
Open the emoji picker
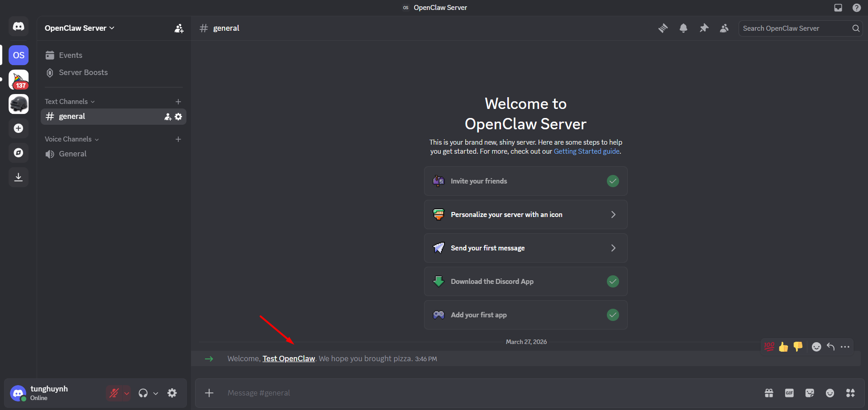point(830,393)
